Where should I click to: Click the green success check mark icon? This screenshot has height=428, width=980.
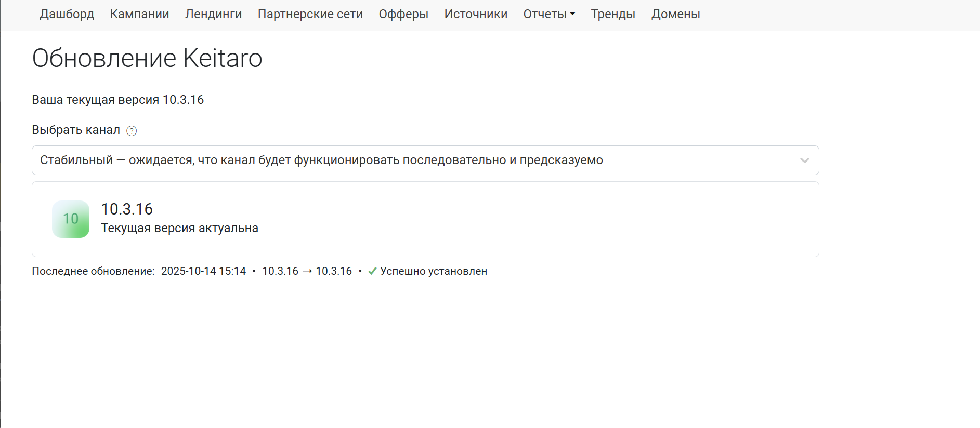pos(372,271)
